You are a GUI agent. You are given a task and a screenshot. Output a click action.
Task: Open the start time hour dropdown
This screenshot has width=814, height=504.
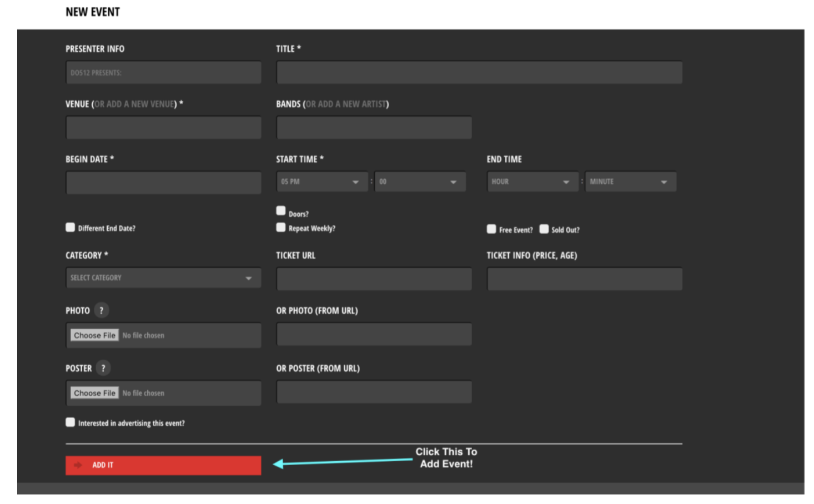[321, 182]
